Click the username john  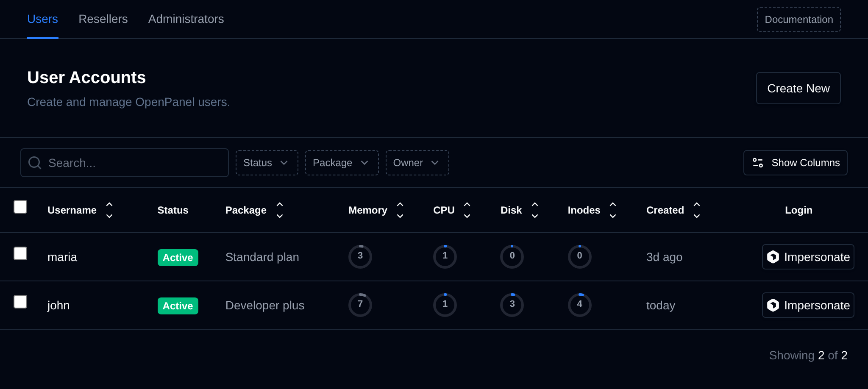click(x=58, y=306)
